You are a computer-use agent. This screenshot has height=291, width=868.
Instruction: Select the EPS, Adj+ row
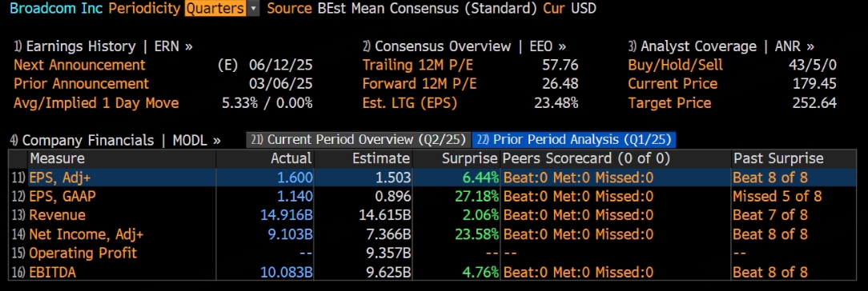(x=434, y=177)
